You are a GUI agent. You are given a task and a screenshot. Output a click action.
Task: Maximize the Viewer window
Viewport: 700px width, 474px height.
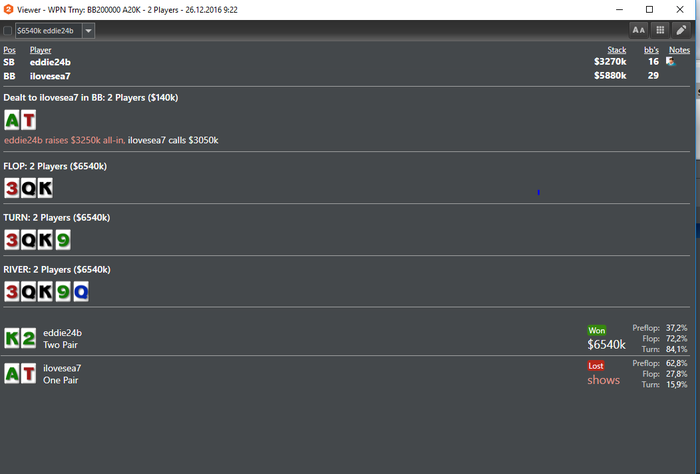pyautogui.click(x=649, y=9)
